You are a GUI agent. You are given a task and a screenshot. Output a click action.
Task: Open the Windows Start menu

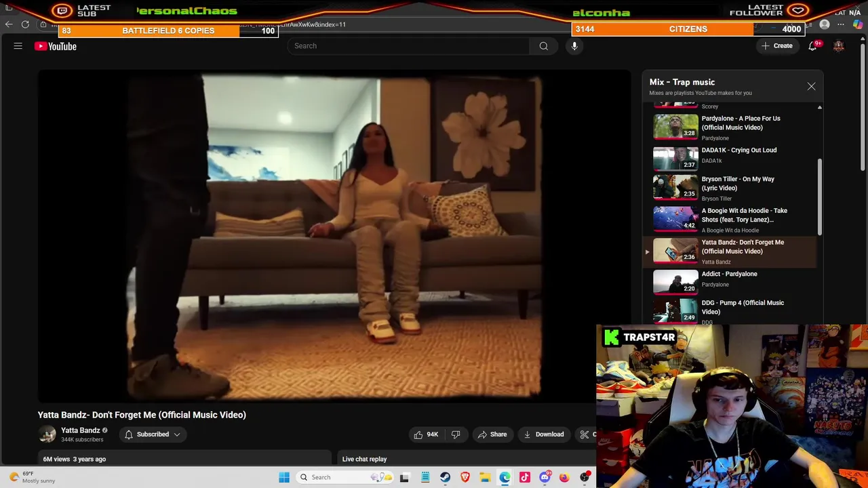284,477
